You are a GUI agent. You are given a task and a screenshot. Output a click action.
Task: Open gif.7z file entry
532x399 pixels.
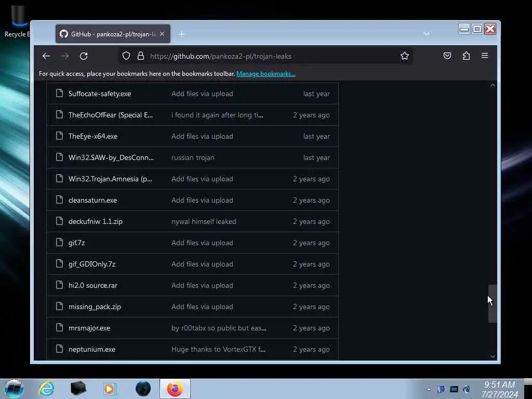tap(77, 243)
